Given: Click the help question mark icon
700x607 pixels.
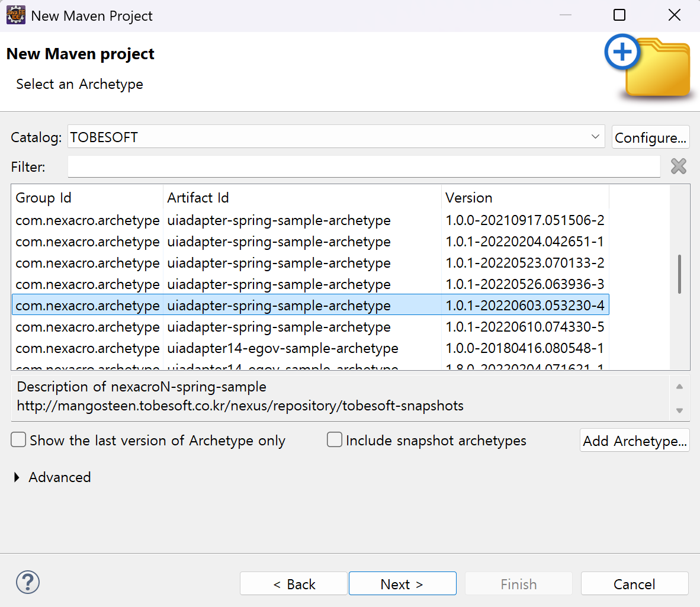Looking at the screenshot, I should [x=28, y=583].
